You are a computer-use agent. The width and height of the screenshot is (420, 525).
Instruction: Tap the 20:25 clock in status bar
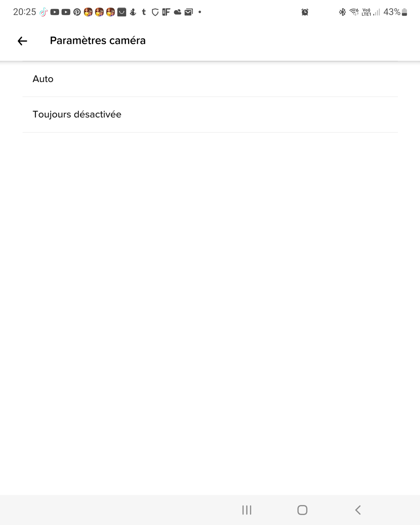tap(24, 12)
